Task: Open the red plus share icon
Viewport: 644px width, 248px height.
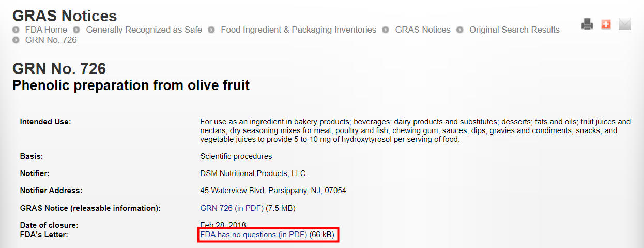Action: point(606,24)
